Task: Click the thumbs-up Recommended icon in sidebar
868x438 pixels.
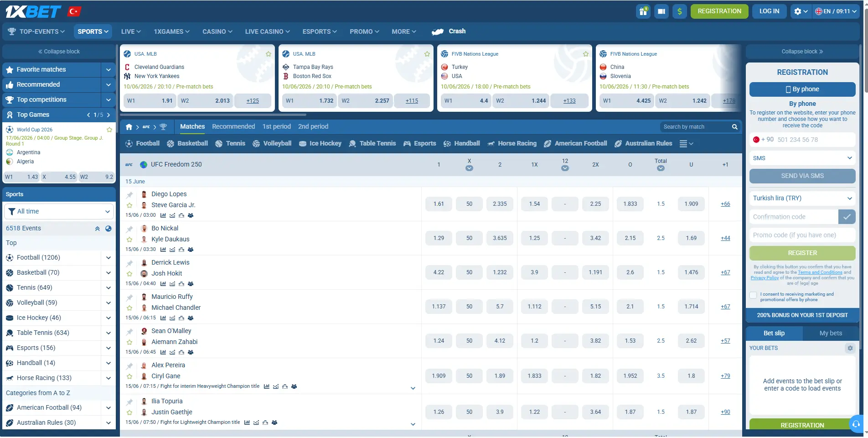Action: 10,85
